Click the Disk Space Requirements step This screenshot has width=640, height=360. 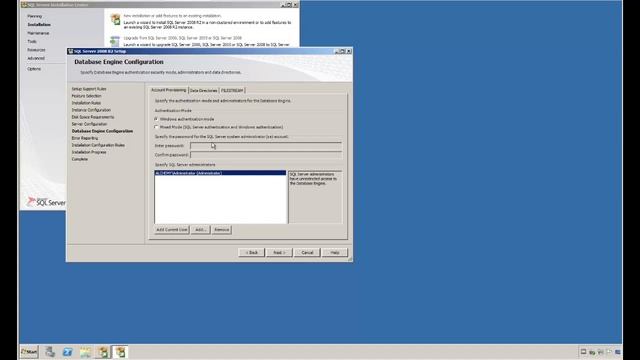(93, 117)
